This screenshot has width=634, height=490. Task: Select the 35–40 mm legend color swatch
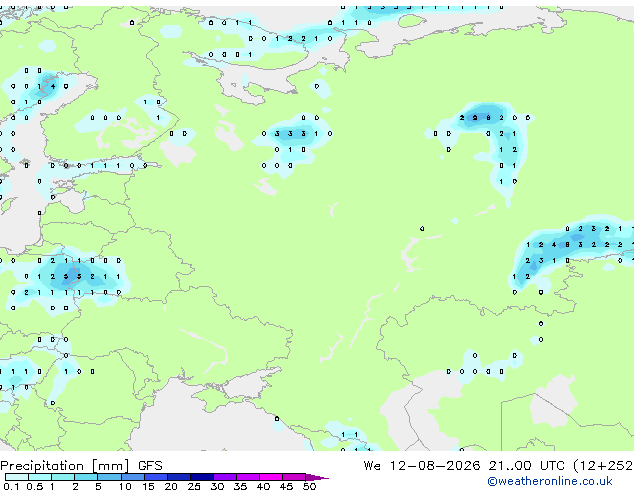(x=248, y=477)
